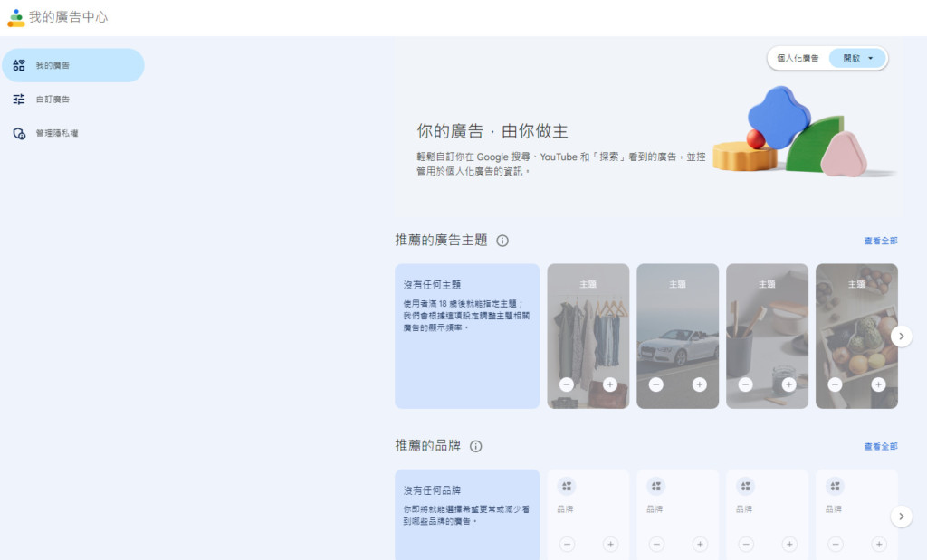Select 我的廣告 in the sidebar
The width and height of the screenshot is (927, 560).
[x=72, y=65]
